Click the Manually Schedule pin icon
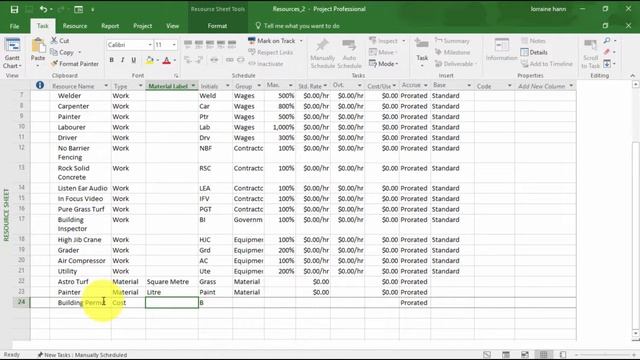Viewport: 640px width, 360px height. 322,45
